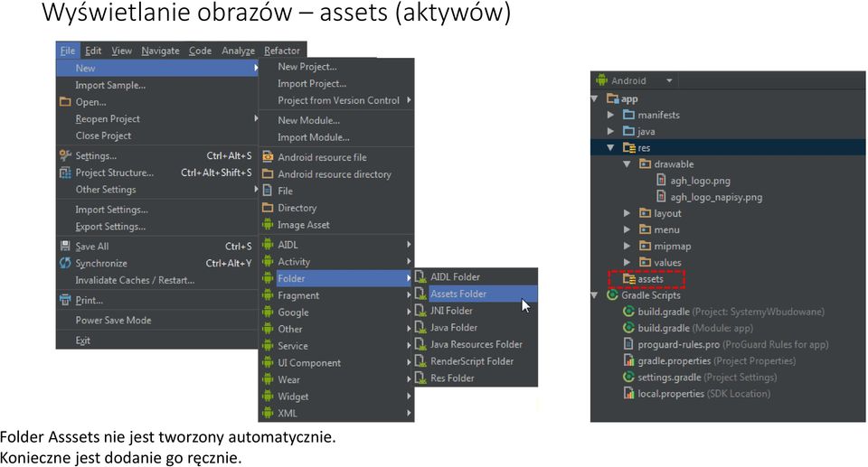Open the Edit menu
Screen dimensions: 868x467
[93, 51]
